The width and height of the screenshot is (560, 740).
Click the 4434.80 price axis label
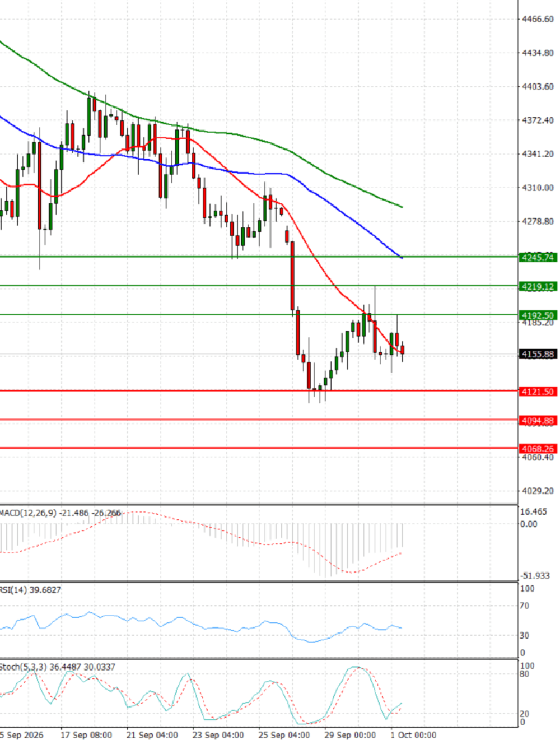point(538,53)
